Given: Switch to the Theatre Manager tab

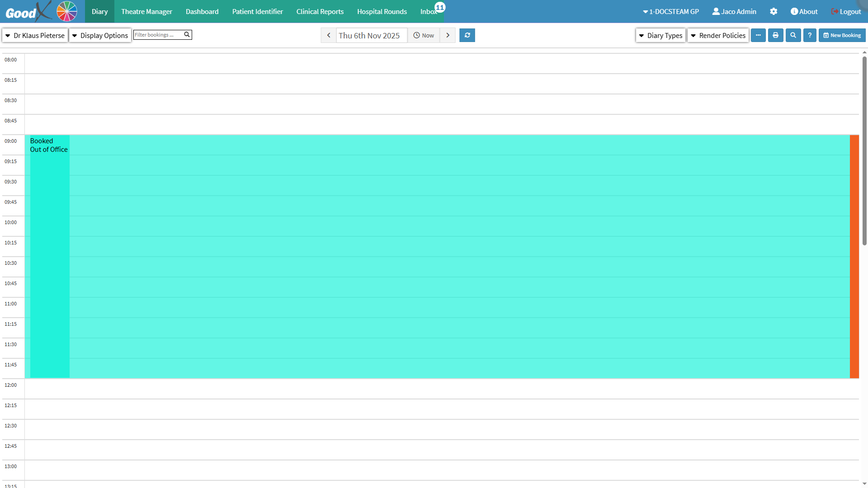Looking at the screenshot, I should pos(146,12).
